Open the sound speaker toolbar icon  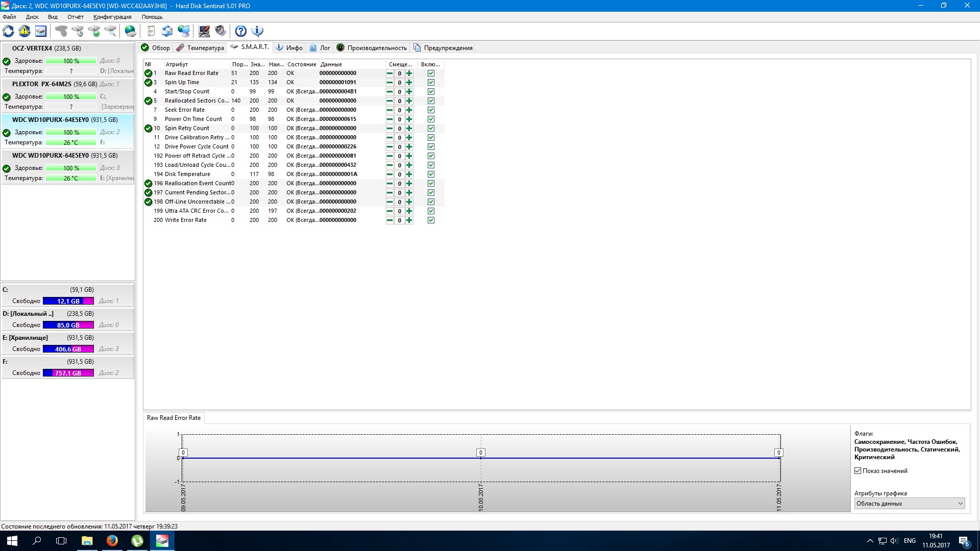click(220, 31)
